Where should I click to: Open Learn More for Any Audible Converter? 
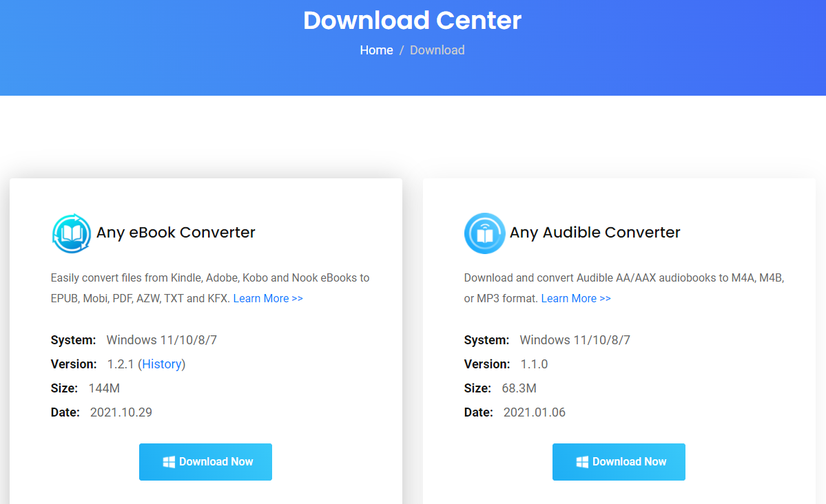pyautogui.click(x=576, y=299)
